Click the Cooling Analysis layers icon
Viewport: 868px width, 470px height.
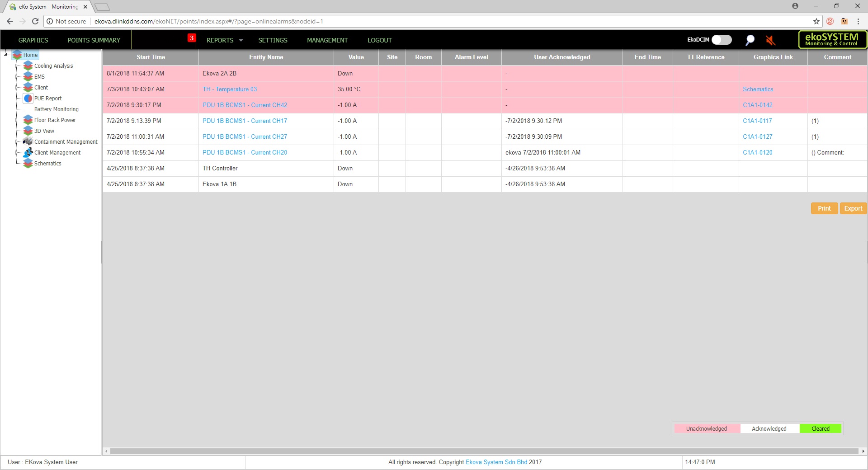28,66
